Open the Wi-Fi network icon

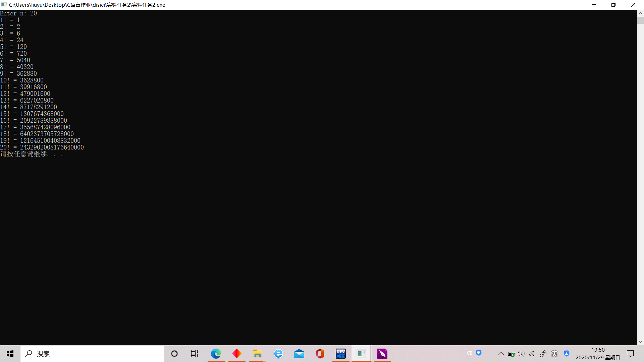[x=532, y=354]
